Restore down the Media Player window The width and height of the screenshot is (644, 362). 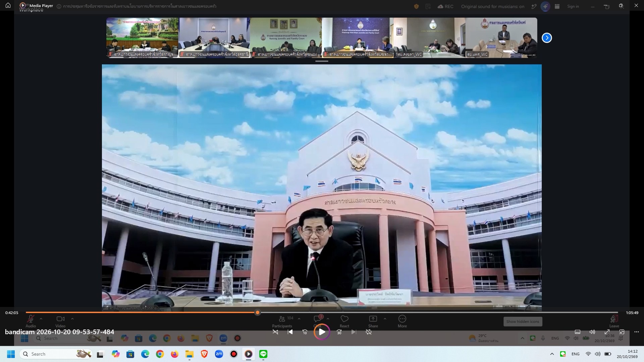tap(621, 5)
